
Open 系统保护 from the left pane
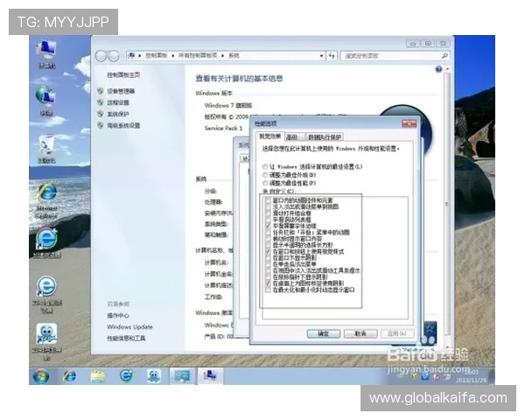tap(118, 114)
